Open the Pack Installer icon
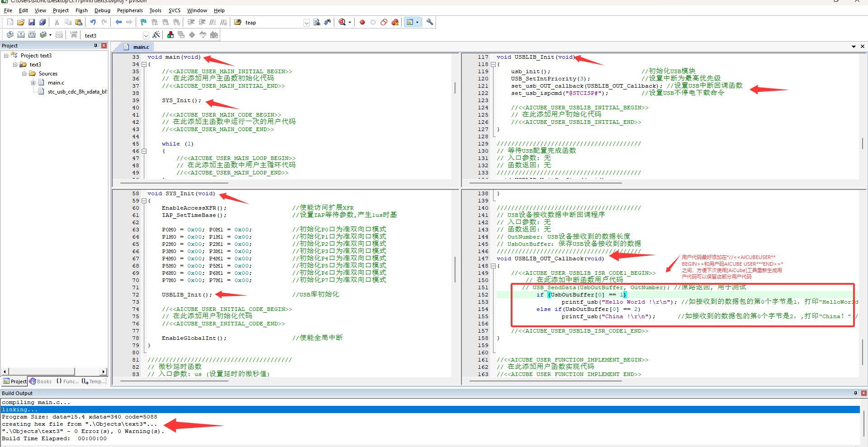Screen dimensions: 868x447 pos(214,35)
